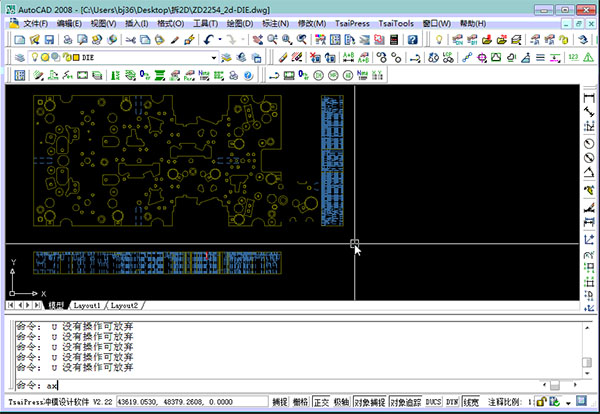Image resolution: width=600 pixels, height=414 pixels.
Task: Toggle 捕捉 (Snap) in status bar
Action: coord(279,402)
